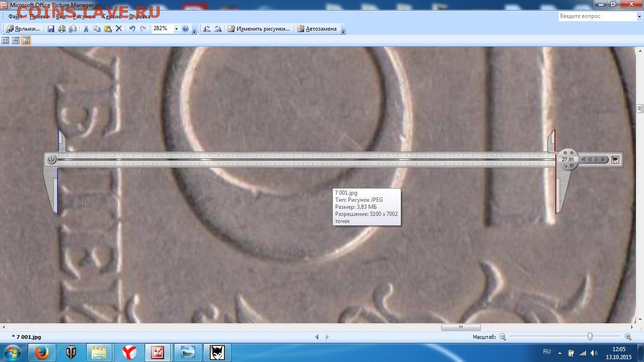This screenshot has height=362, width=644.
Task: Open the Справка menu
Action: [x=140, y=16]
